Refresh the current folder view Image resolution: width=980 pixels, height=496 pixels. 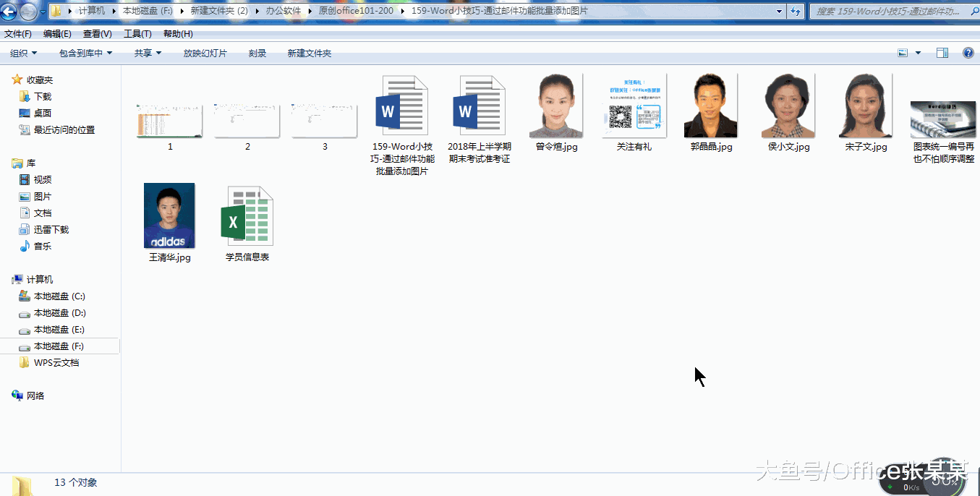796,12
